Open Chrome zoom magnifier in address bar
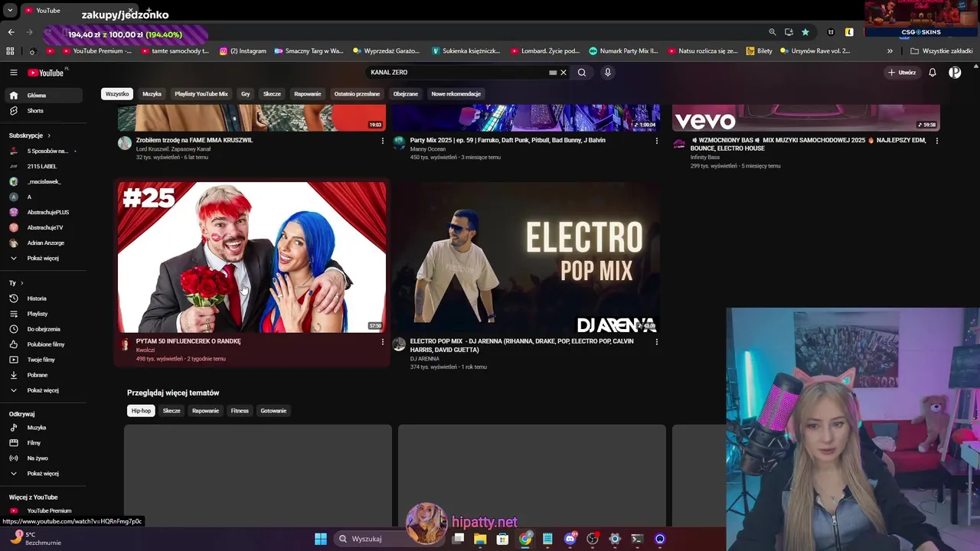Viewport: 980px width, 551px height. click(x=773, y=32)
